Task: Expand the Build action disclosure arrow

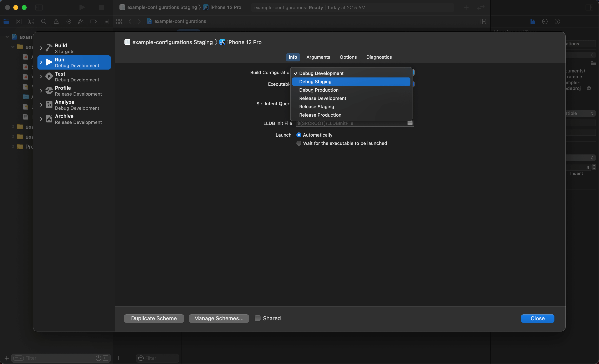Action: coord(41,48)
